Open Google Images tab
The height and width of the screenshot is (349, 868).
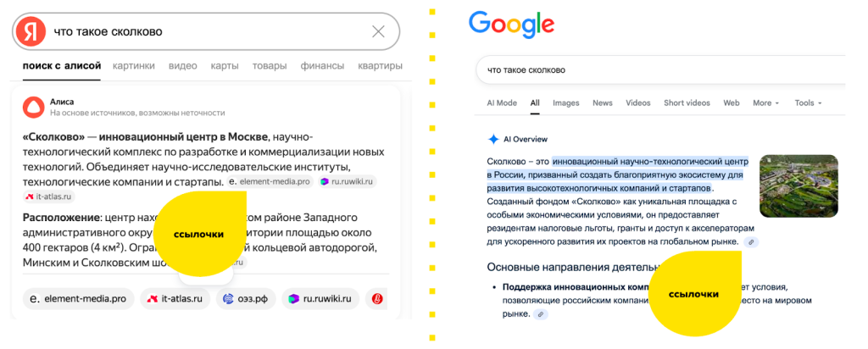point(565,103)
